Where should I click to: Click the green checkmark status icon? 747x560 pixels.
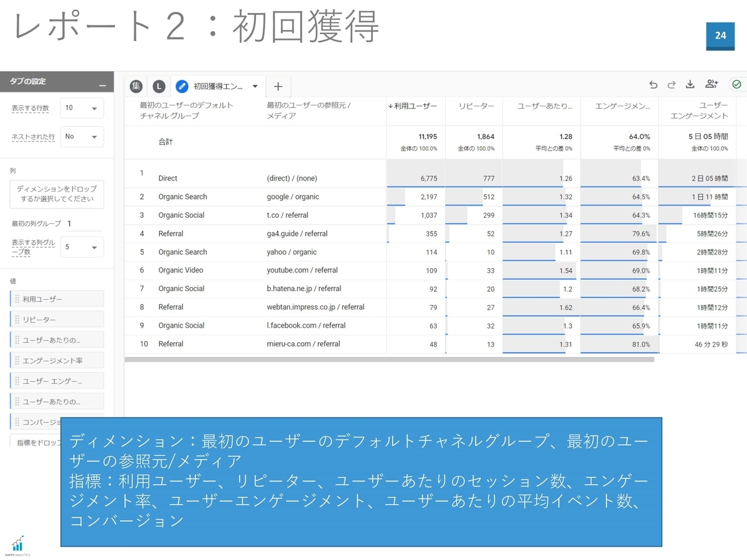pos(737,85)
